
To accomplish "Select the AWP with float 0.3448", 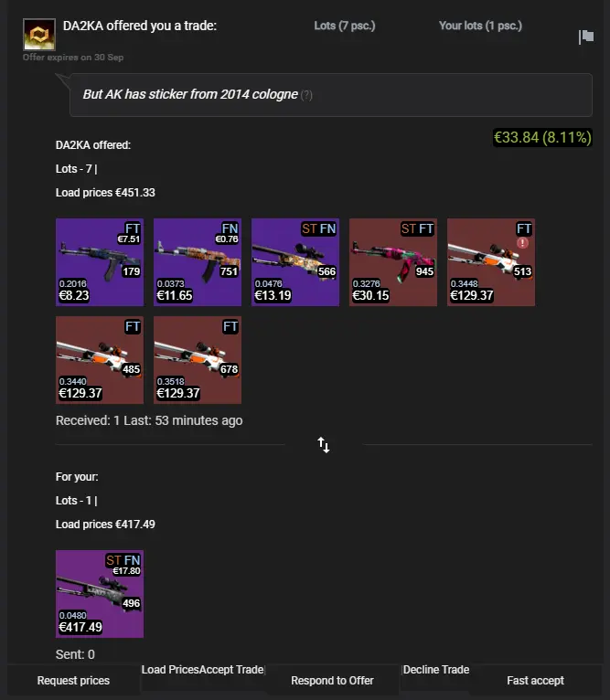I will (491, 262).
